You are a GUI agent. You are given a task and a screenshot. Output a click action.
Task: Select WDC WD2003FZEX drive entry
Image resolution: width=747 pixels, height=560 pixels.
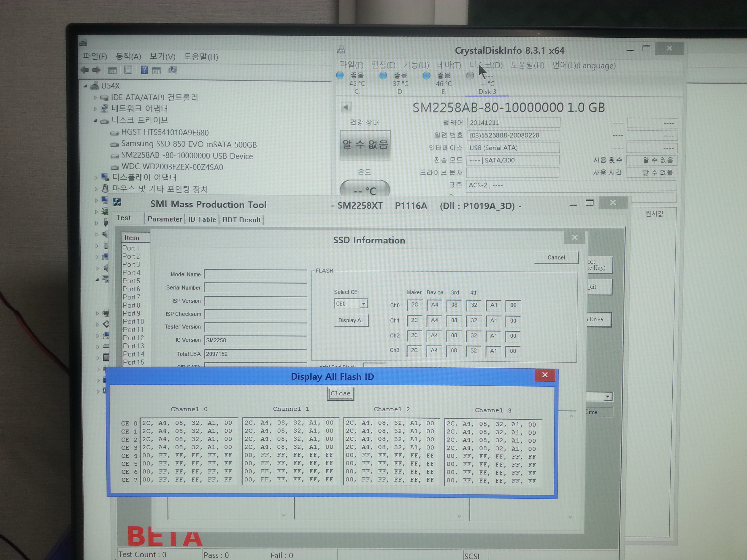coord(172,167)
